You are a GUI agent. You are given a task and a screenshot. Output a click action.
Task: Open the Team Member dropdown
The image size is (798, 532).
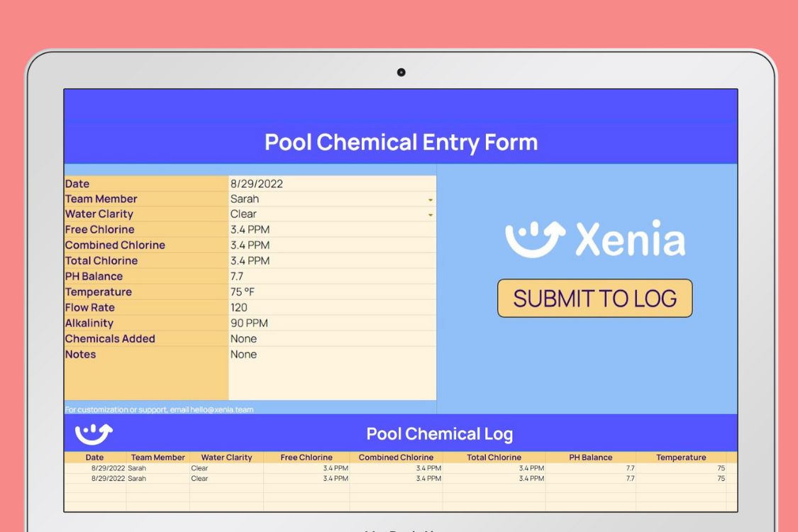tap(431, 199)
